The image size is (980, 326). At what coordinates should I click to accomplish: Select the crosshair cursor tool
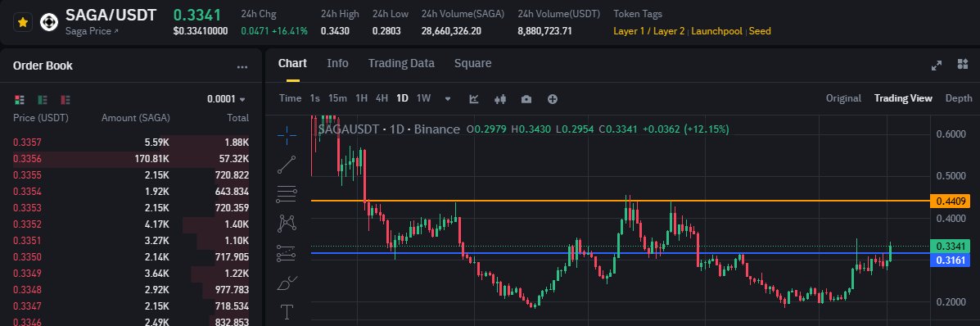[x=287, y=135]
